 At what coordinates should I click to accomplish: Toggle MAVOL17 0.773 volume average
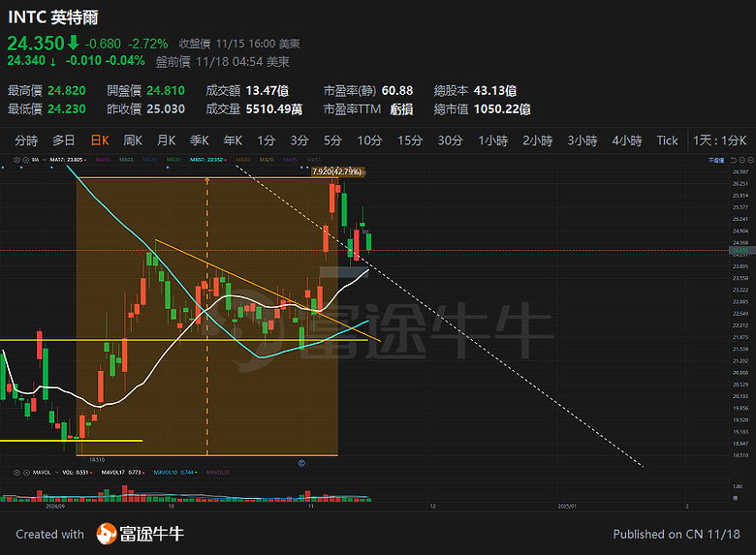[x=122, y=473]
